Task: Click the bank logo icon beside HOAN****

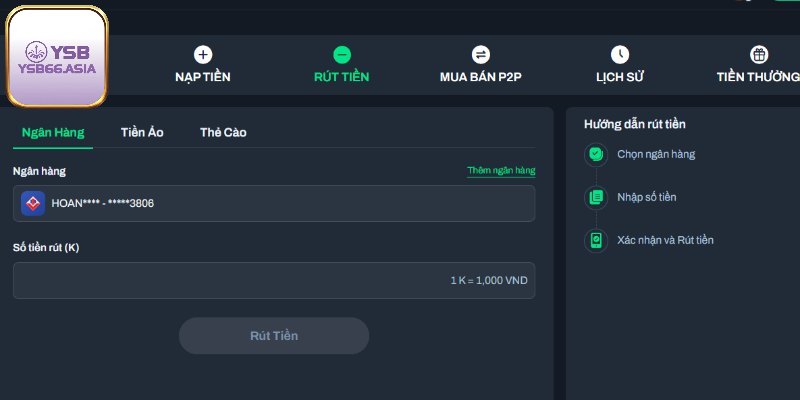Action: point(33,204)
